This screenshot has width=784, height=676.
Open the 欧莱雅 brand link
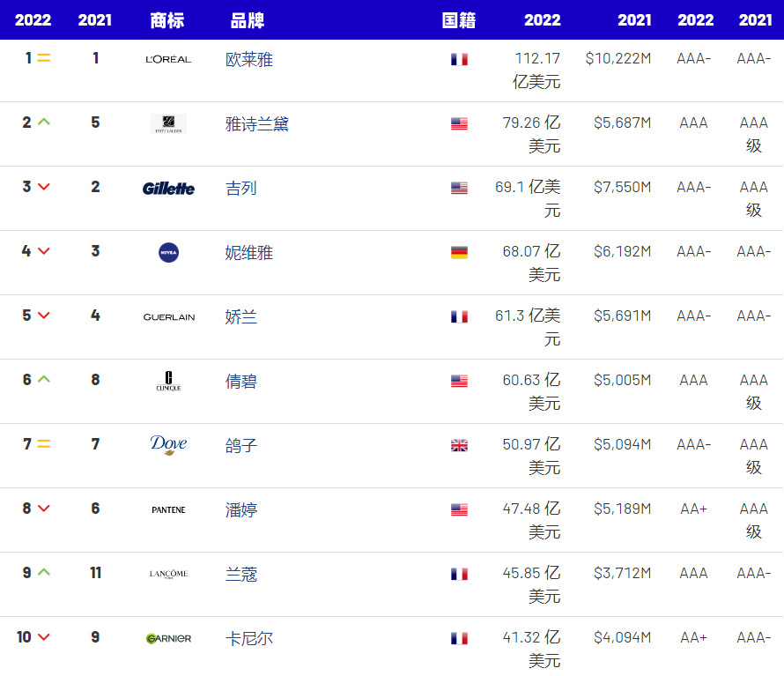pos(249,59)
